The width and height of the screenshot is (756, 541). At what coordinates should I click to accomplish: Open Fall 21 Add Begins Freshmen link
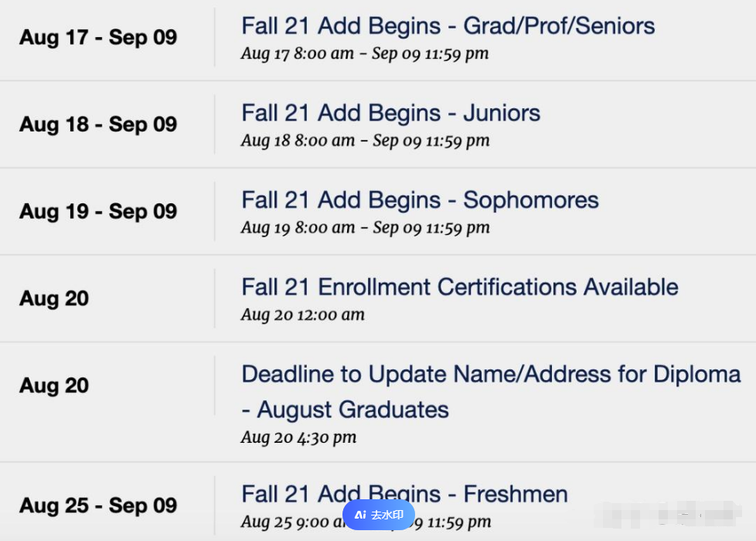tap(404, 494)
